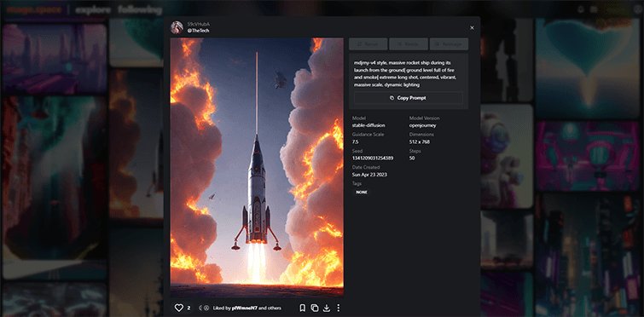Click the like count '2'
The image size is (644, 317).
click(x=189, y=308)
